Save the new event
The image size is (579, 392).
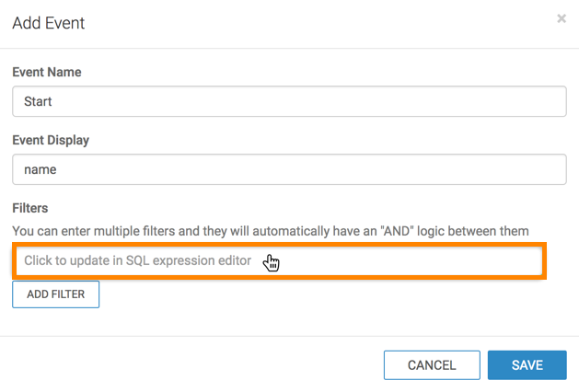[x=527, y=365]
